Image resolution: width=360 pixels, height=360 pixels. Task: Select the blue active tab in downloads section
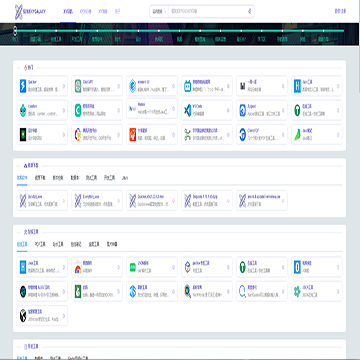pos(22,178)
